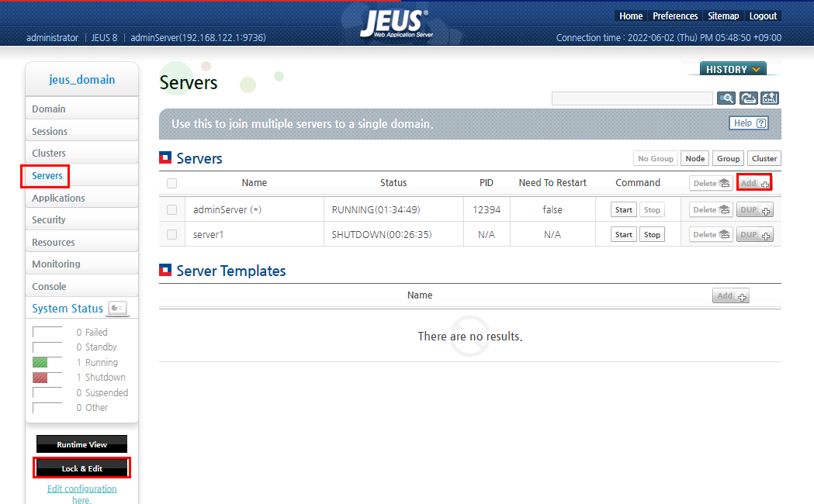
Task: Click the Cluster grouping button
Action: click(x=764, y=158)
